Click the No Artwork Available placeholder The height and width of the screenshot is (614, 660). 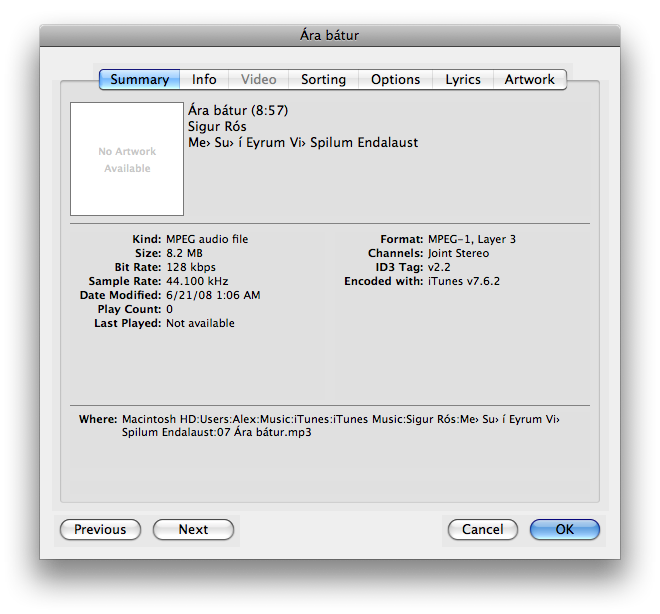coord(127,159)
